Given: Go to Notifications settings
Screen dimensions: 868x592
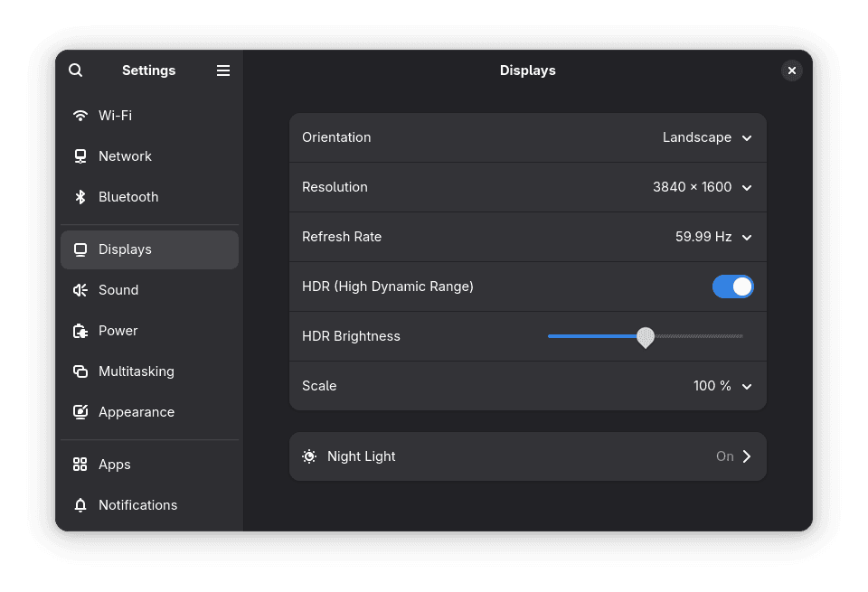Looking at the screenshot, I should coord(149,505).
